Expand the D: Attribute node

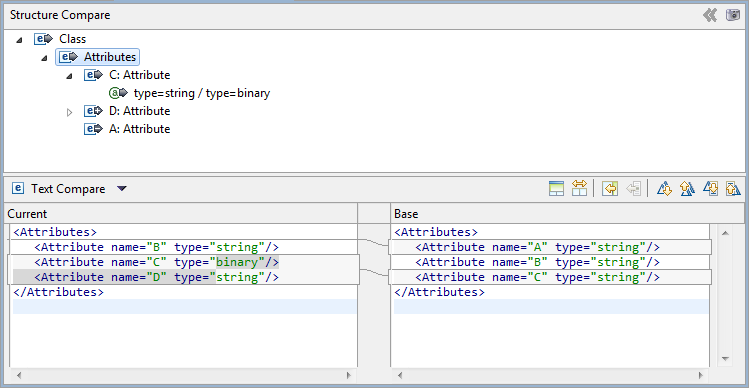(69, 113)
